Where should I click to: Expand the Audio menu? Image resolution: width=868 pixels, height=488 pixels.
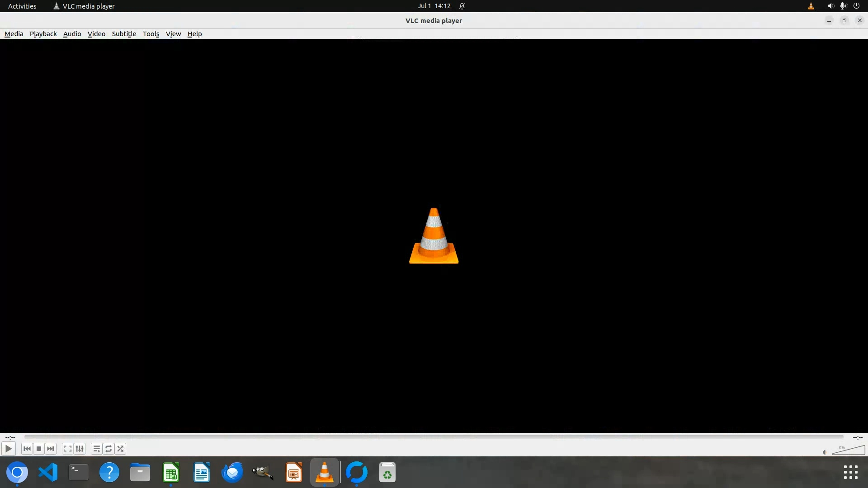click(72, 34)
